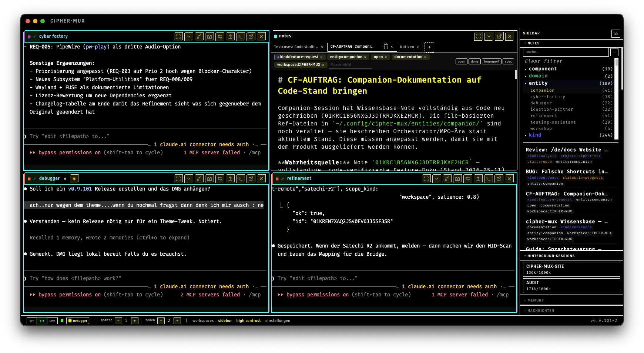This screenshot has height=353, width=644.
Task: Collapse the 'entity' filter group
Action: tap(568, 83)
